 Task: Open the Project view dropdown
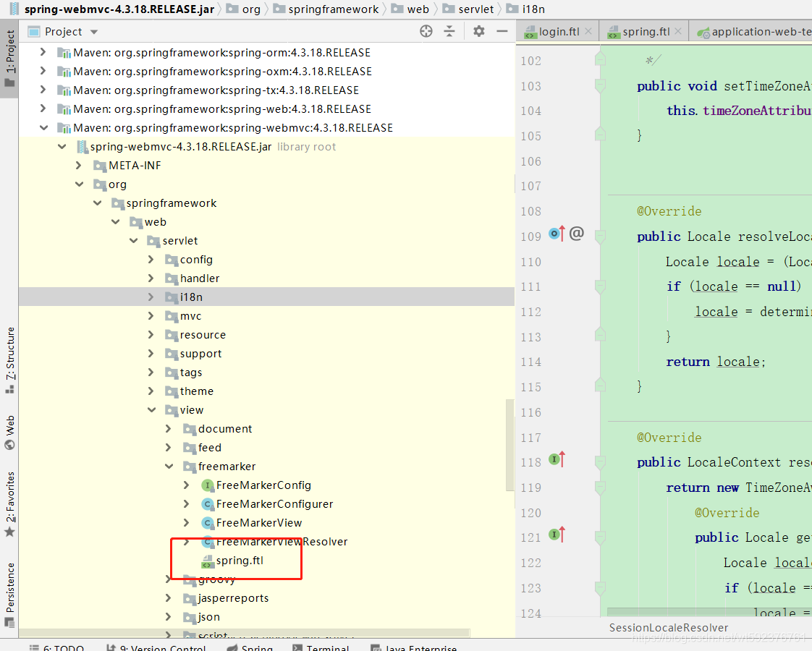(x=94, y=32)
